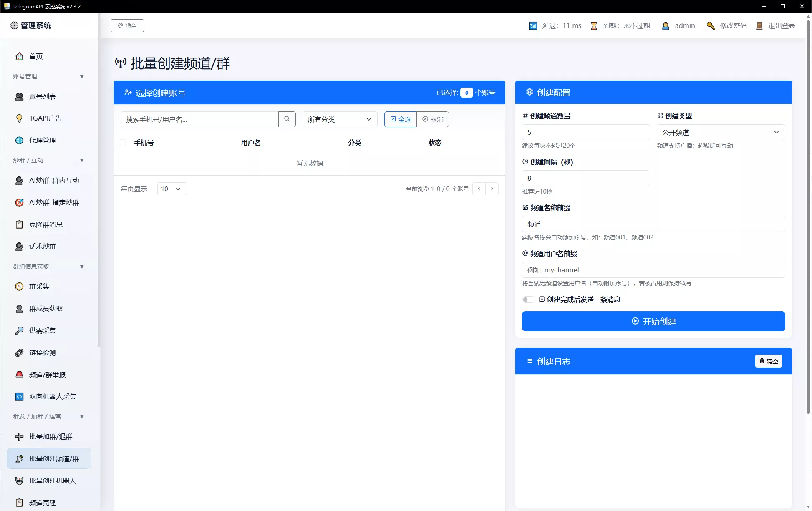The image size is (812, 511).
Task: Open 群采集 compass icon
Action: pyautogui.click(x=19, y=287)
